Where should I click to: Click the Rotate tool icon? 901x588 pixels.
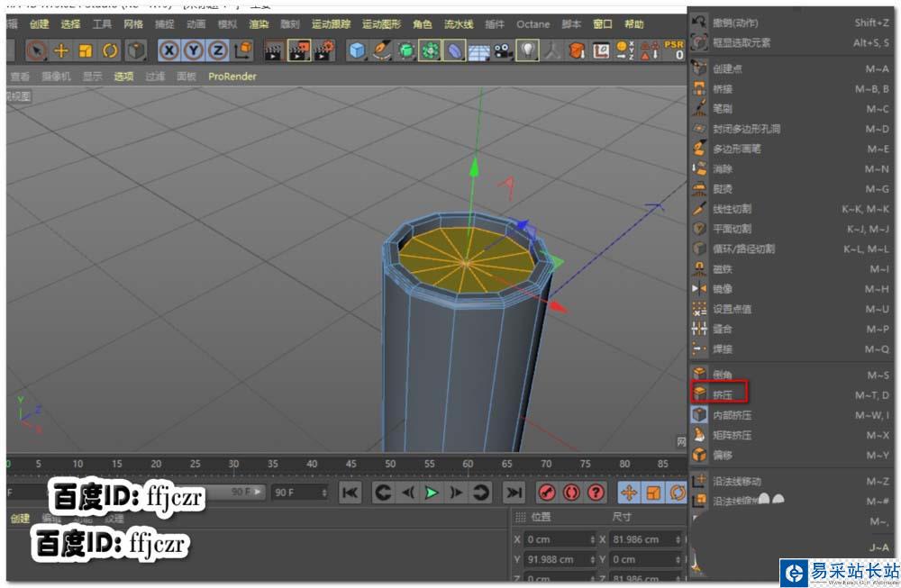(110, 51)
